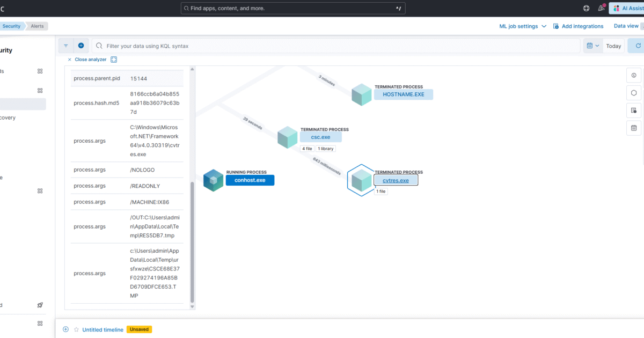
Task: Open the newsfeed notifications icon
Action: pos(601,8)
